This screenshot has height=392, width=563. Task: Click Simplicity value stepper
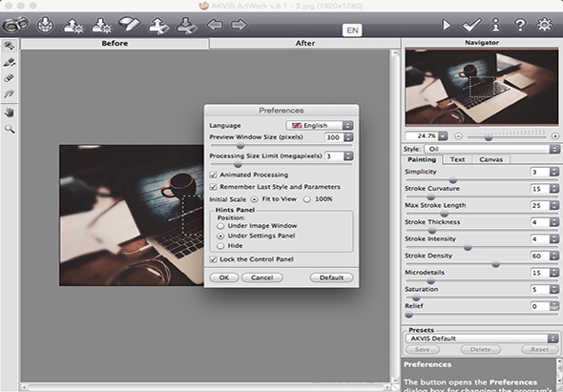[554, 172]
